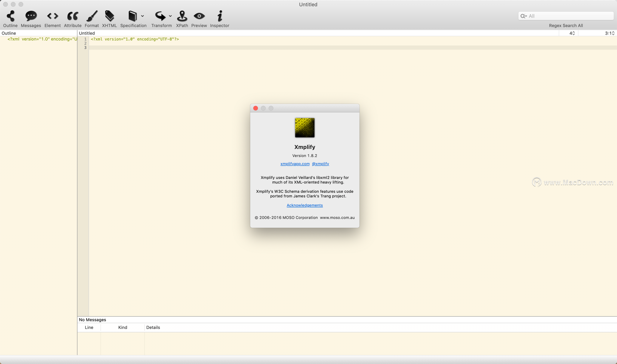Screen dimensions: 617x364
Task: Select the xml declaration row in Outline
Action: tap(42, 39)
